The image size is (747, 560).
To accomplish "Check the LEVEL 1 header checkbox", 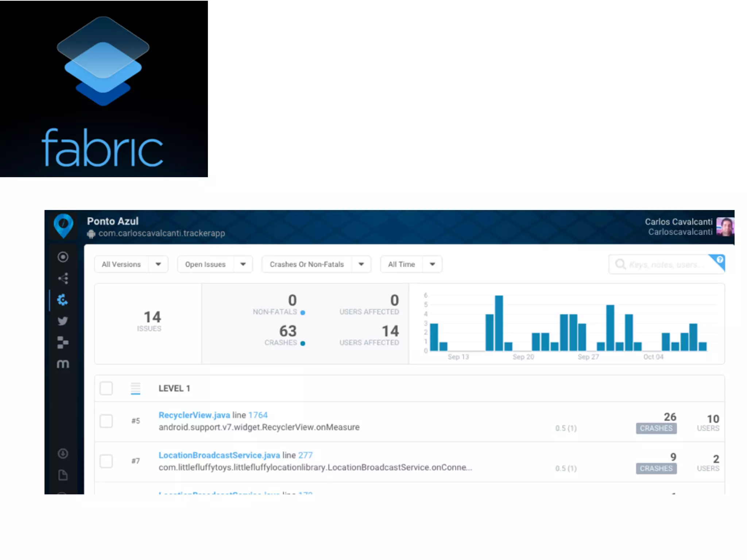I will click(x=106, y=388).
